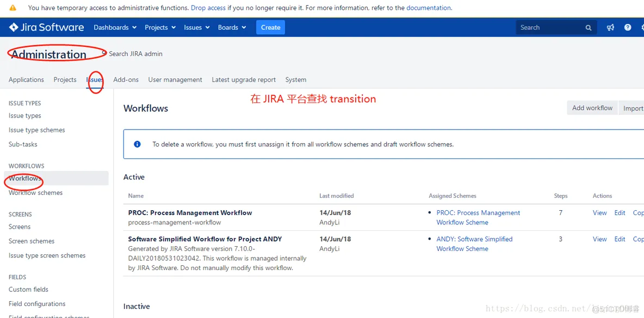The image size is (644, 318).
Task: Click the Add workflow button
Action: click(592, 108)
